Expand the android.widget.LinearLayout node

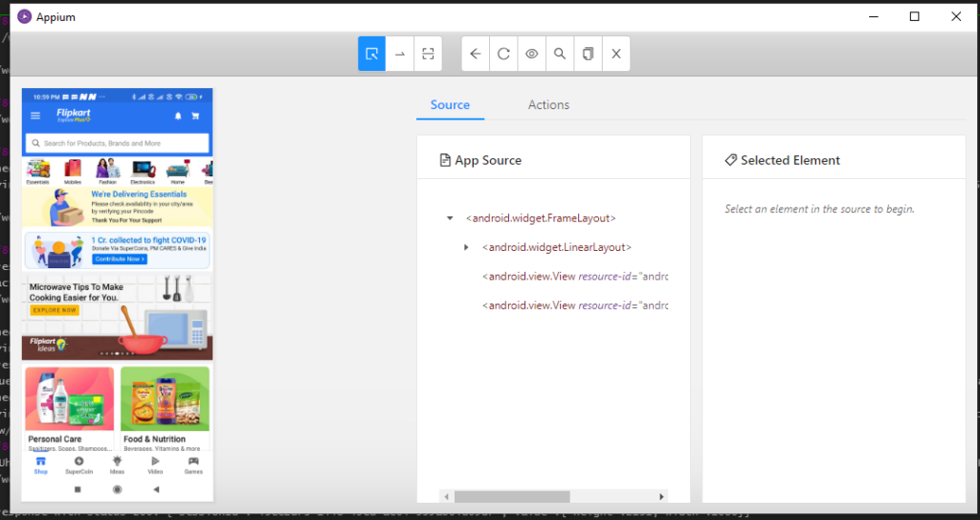[x=466, y=247]
